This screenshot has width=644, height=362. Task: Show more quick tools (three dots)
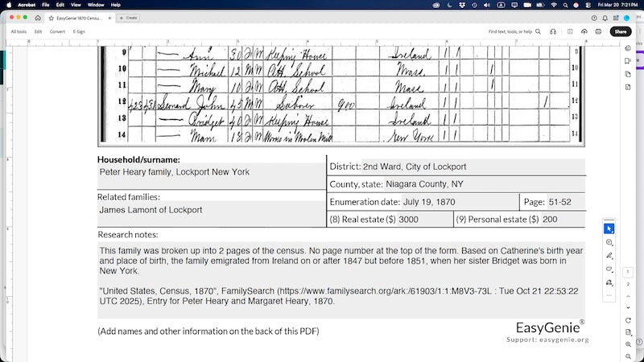609,295
